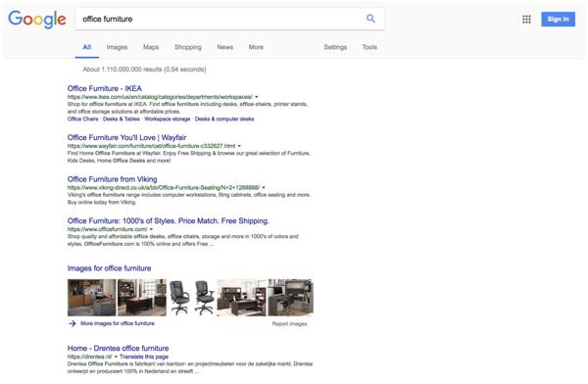Open the Google apps grid icon
Screen dimensions: 588x384
[x=526, y=20]
